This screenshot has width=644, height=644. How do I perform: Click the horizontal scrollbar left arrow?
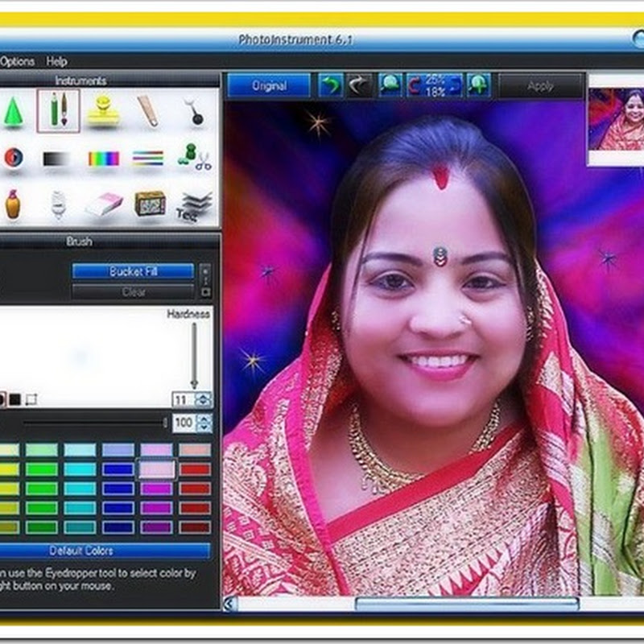[x=230, y=604]
